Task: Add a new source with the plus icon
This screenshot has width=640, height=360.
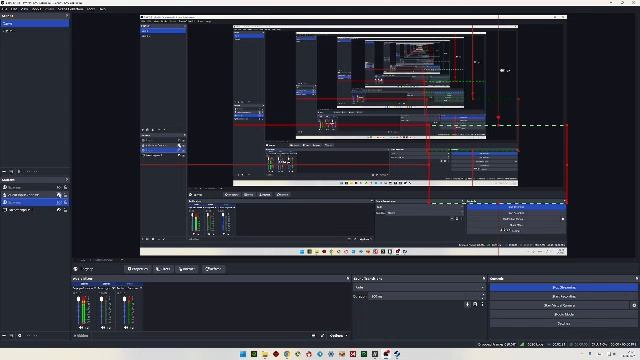Action: pyautogui.click(x=4, y=336)
